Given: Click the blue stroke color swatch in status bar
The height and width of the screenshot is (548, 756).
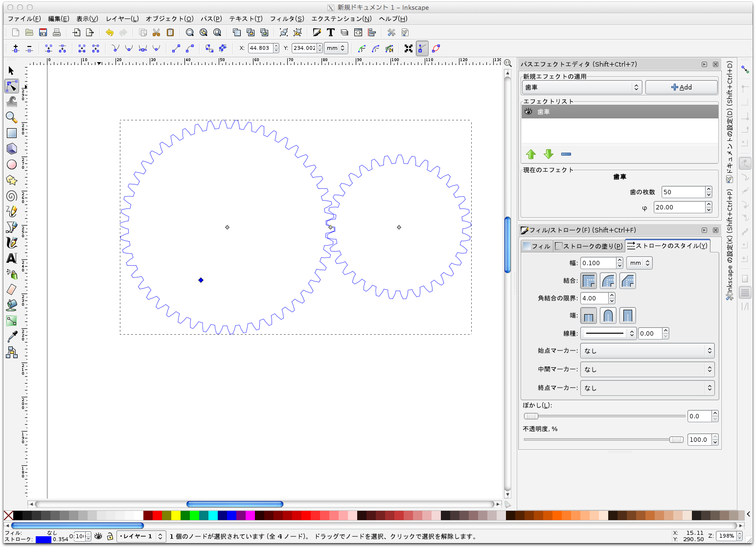Looking at the screenshot, I should (x=43, y=539).
